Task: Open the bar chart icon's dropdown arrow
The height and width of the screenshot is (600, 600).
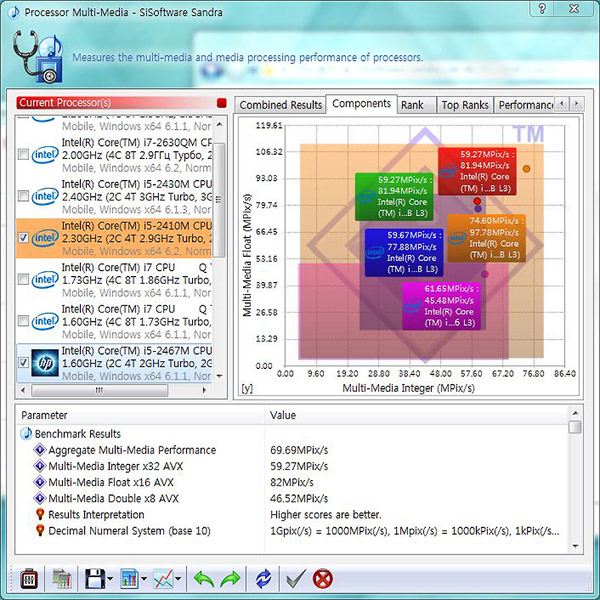Action: tap(144, 579)
